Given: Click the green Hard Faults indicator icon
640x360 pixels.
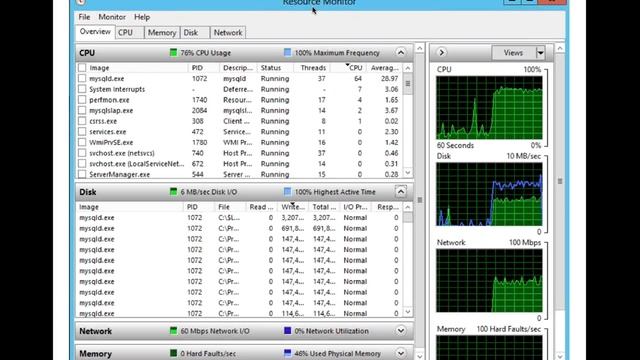Looking at the screenshot, I should pos(173,353).
